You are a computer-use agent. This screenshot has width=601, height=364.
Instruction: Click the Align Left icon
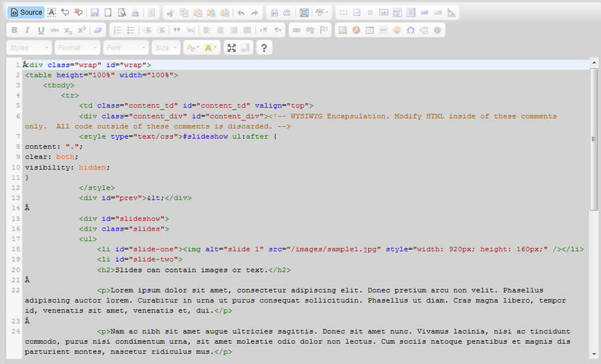[x=207, y=30]
